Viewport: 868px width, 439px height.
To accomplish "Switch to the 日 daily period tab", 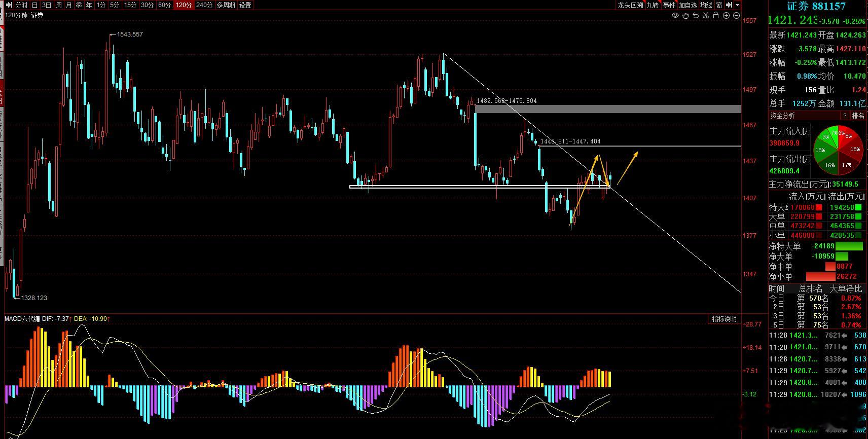I will pyautogui.click(x=34, y=5).
